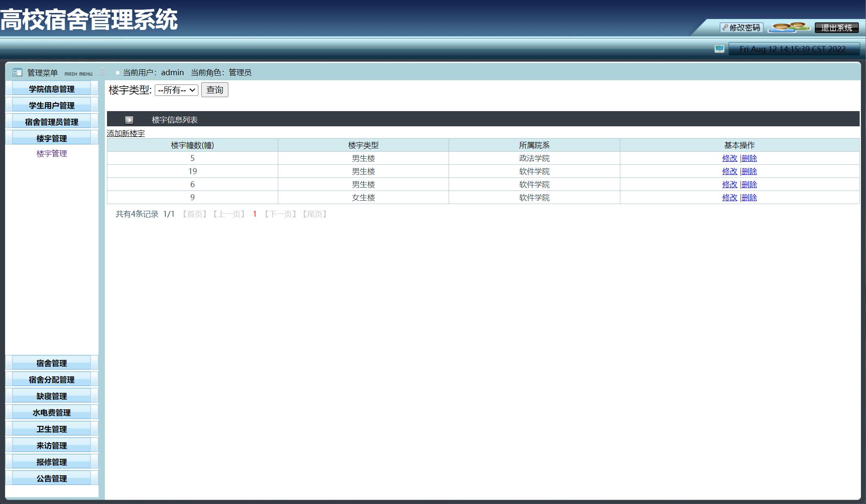Click the user group avatar icon
The image size is (866, 504).
[x=788, y=27]
